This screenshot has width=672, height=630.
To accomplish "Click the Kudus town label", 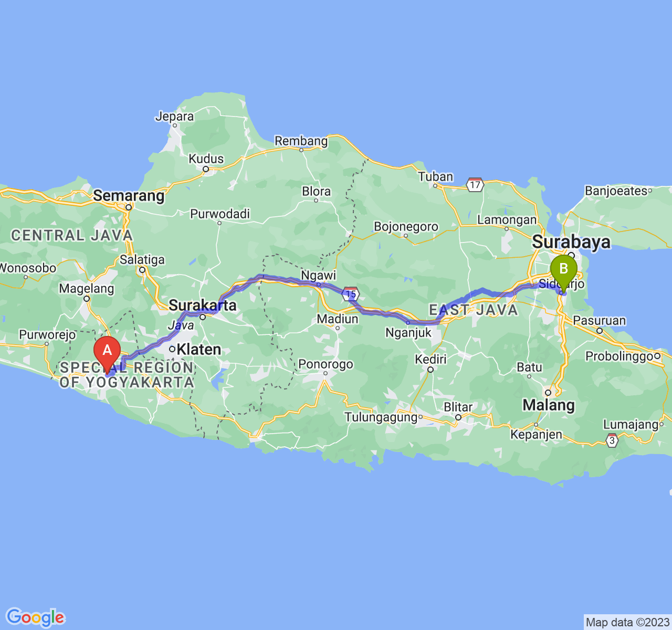I will [206, 159].
